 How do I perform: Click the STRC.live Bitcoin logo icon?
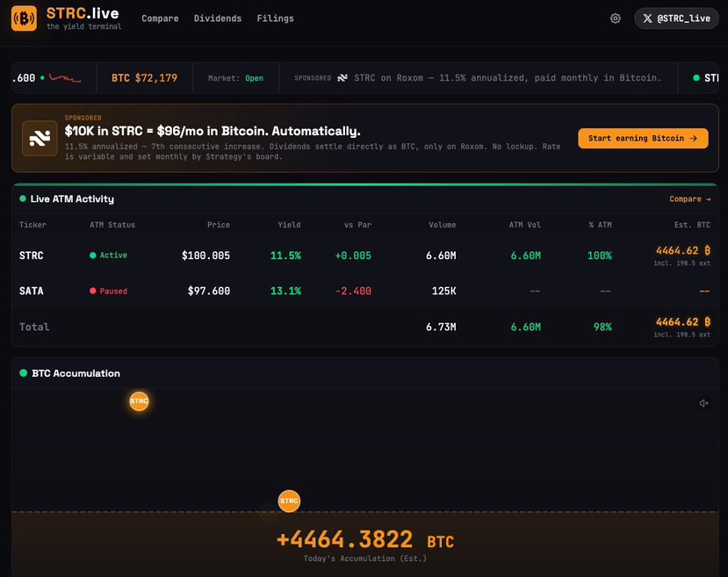click(x=24, y=18)
